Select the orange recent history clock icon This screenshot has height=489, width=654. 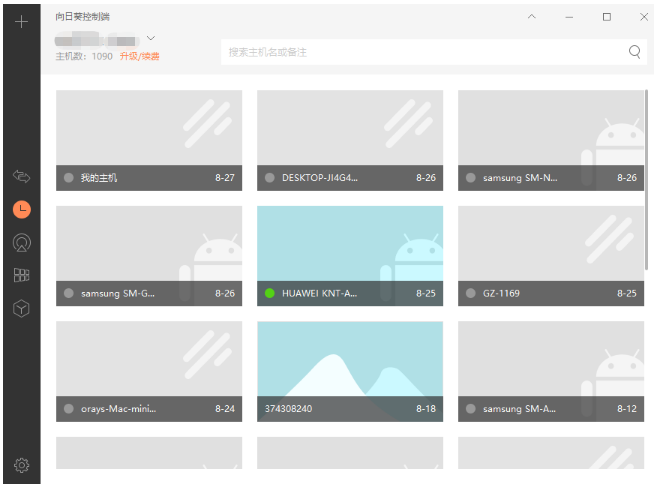(x=22, y=209)
